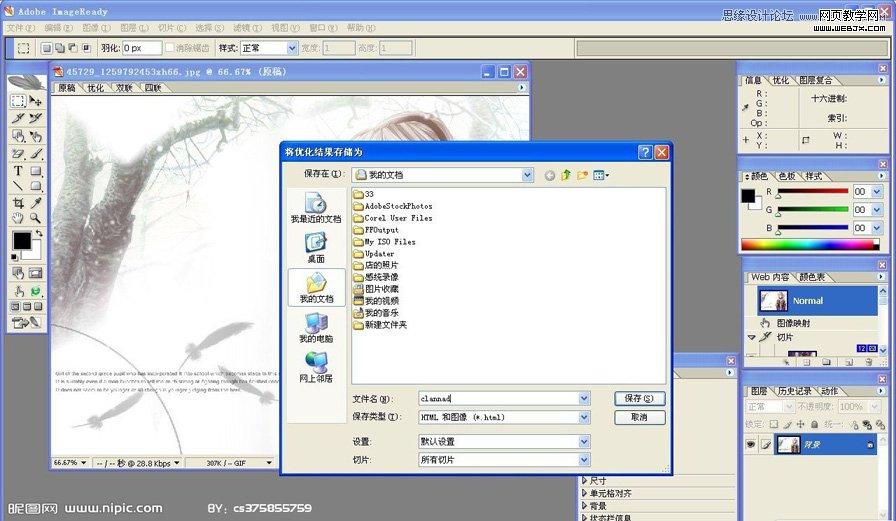Viewport: 896px width, 521px height.
Task: Open 网上邻居 shortcut in places bar
Action: point(315,367)
